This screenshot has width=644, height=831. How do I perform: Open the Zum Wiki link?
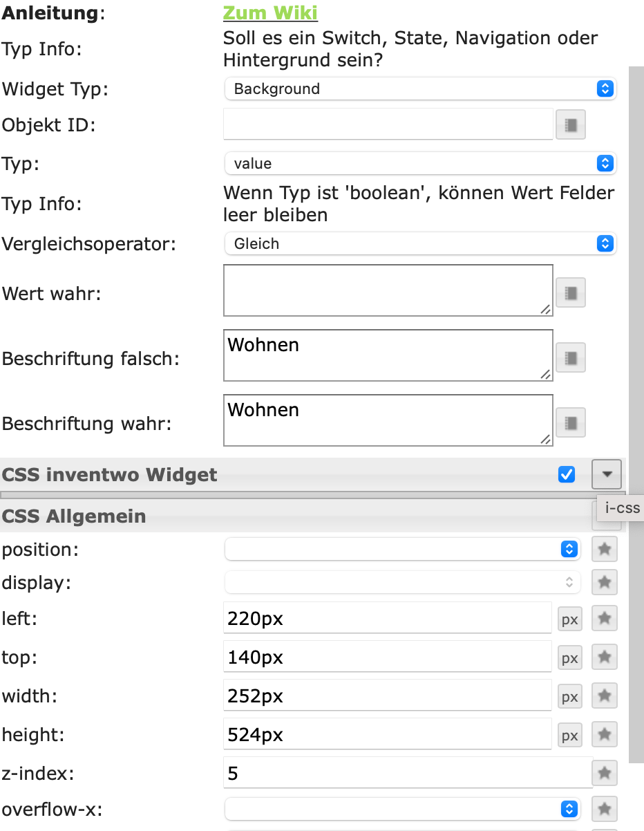[270, 13]
